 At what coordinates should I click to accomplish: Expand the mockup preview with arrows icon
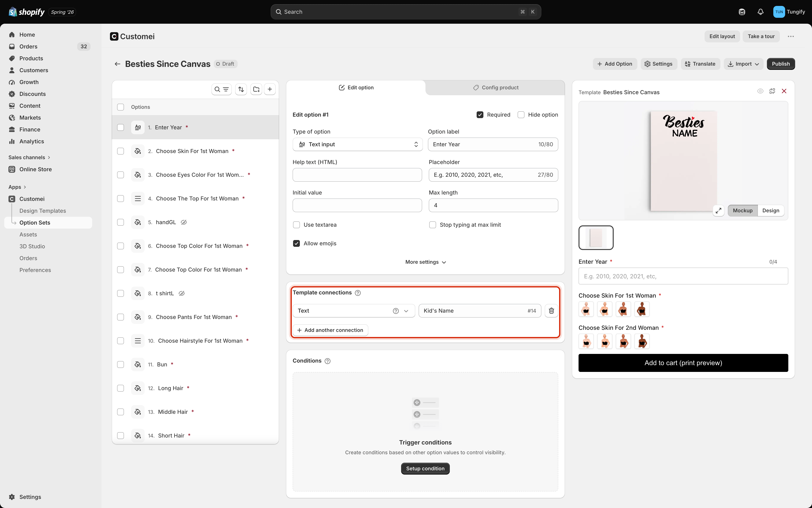coord(718,211)
